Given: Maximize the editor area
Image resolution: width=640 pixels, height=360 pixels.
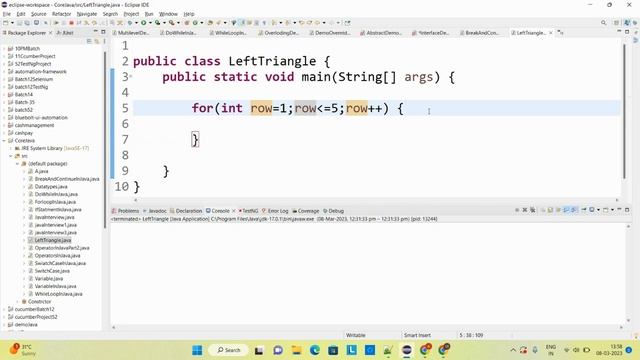Looking at the screenshot, I should (x=627, y=32).
